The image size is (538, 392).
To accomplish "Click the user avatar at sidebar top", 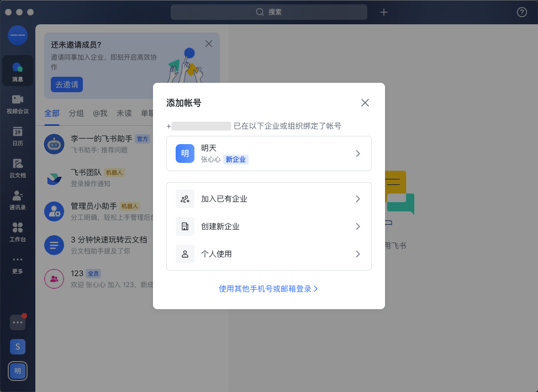I will click(x=18, y=35).
